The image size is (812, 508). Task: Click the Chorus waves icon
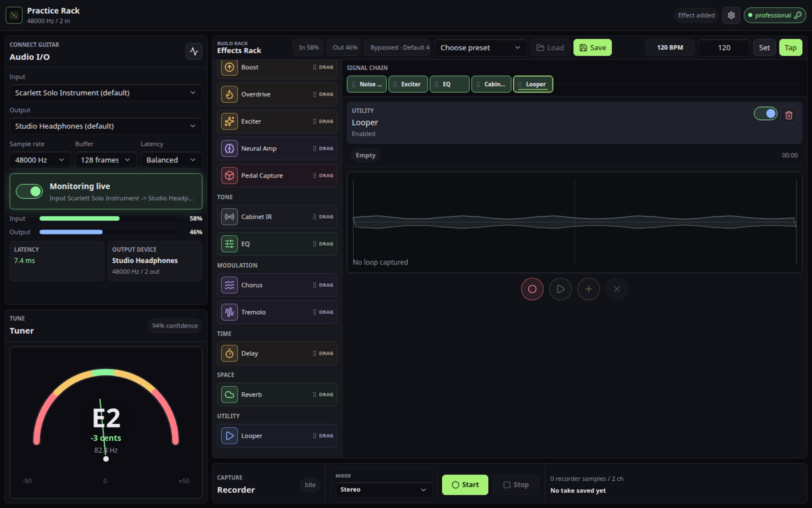[x=229, y=285]
